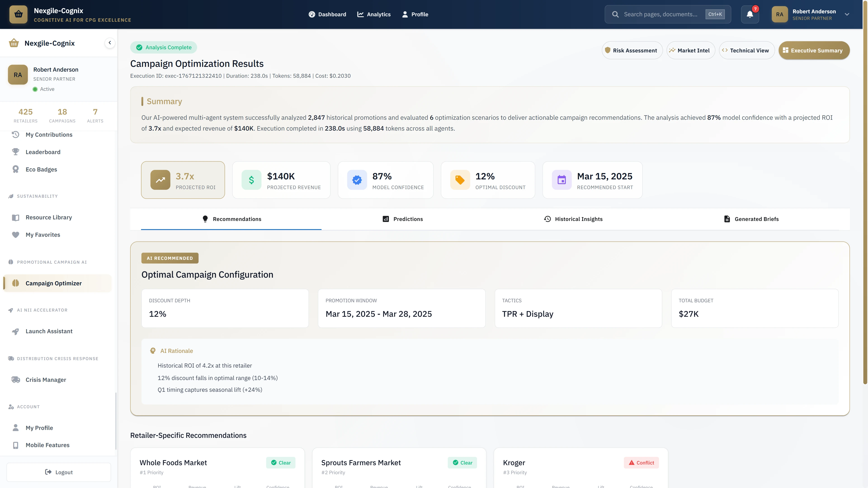Log out using the Logout button

58,472
